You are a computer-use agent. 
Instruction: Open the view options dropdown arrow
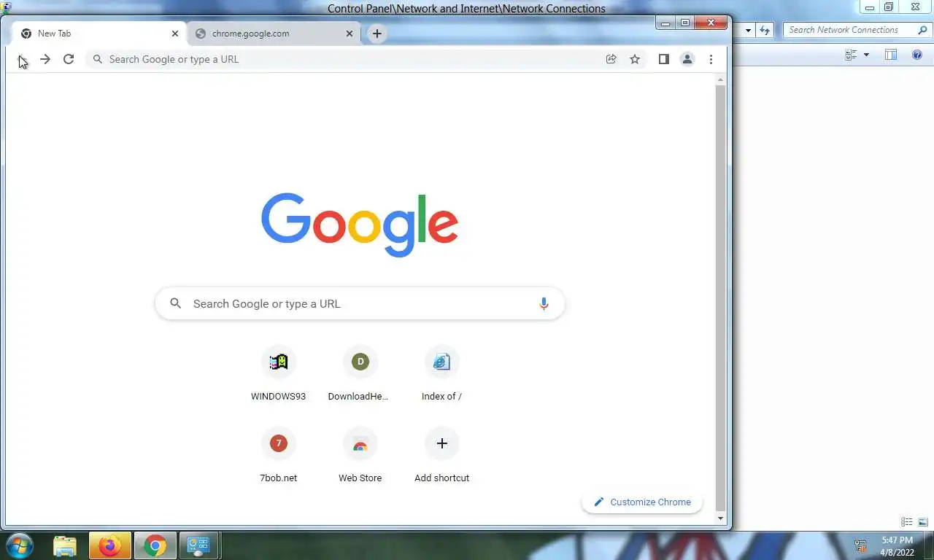(x=866, y=55)
